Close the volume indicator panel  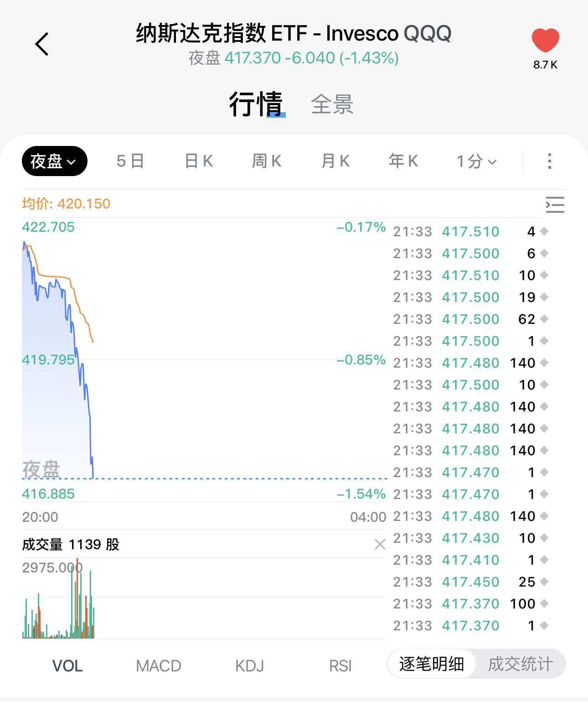pyautogui.click(x=380, y=544)
